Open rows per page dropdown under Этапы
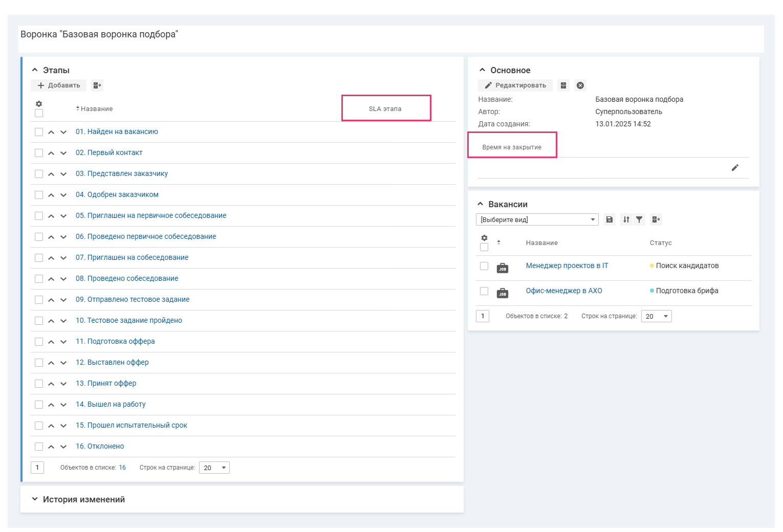The height and width of the screenshot is (532, 783). (214, 468)
